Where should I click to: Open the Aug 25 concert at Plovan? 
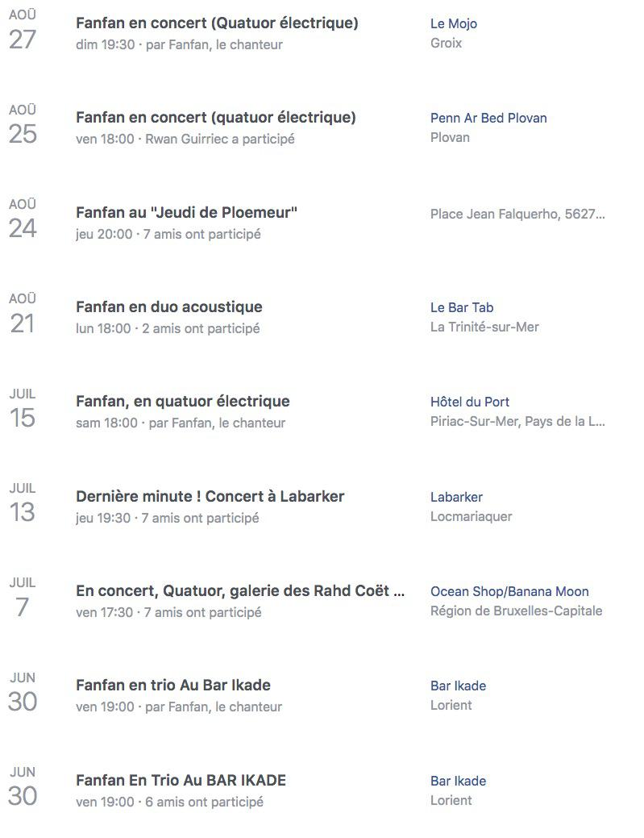pos(216,118)
